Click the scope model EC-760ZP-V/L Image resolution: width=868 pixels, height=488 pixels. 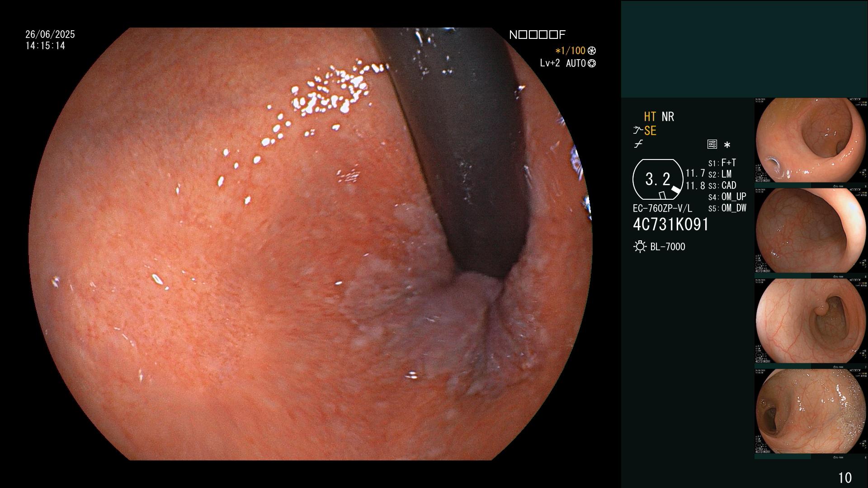click(x=662, y=208)
